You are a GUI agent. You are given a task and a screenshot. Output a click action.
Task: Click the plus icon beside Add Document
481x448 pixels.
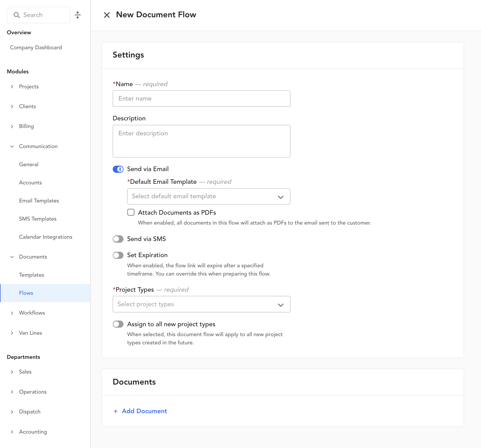(x=116, y=411)
